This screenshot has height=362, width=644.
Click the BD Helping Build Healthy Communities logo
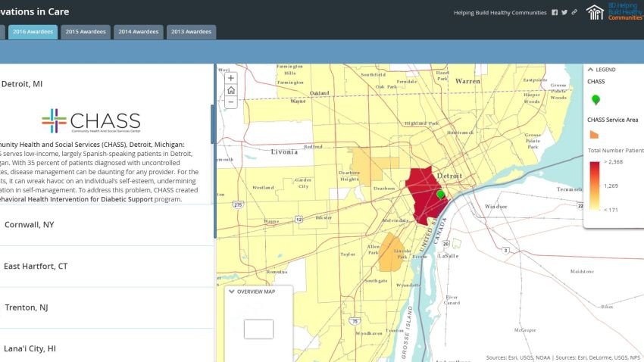click(614, 12)
